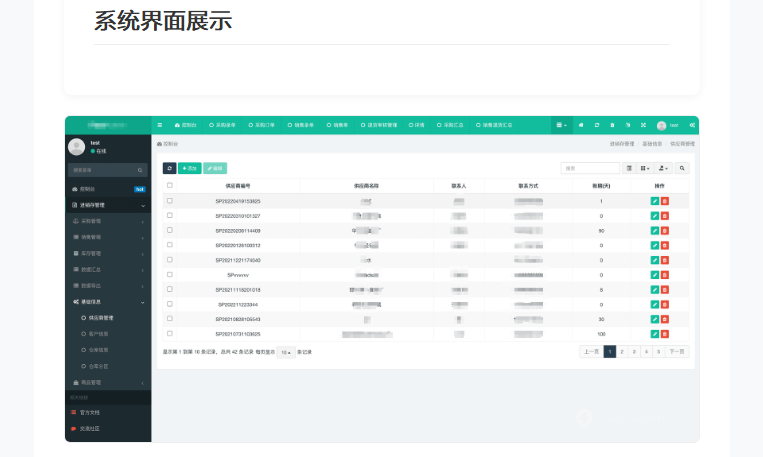The width and height of the screenshot is (763, 457).
Task: Click red delete icon for row with 账期 90
Action: pyautogui.click(x=665, y=231)
